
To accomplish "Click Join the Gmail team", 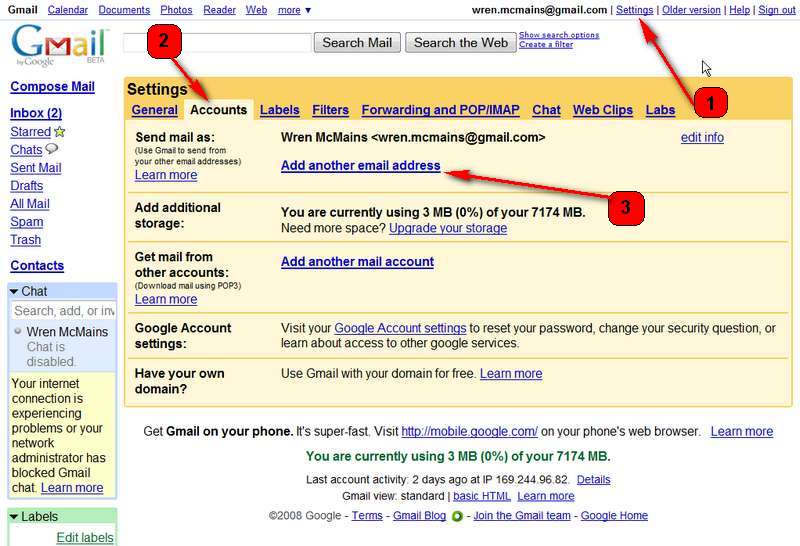I will [522, 515].
